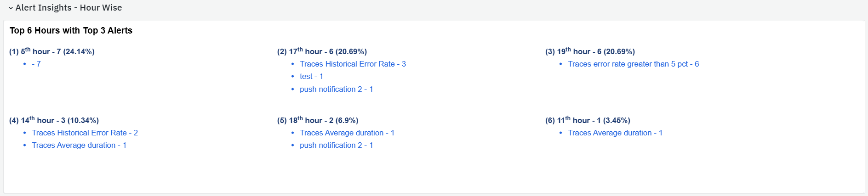
Task: Open 'push notification 2' under 17th hour
Action: (x=336, y=89)
